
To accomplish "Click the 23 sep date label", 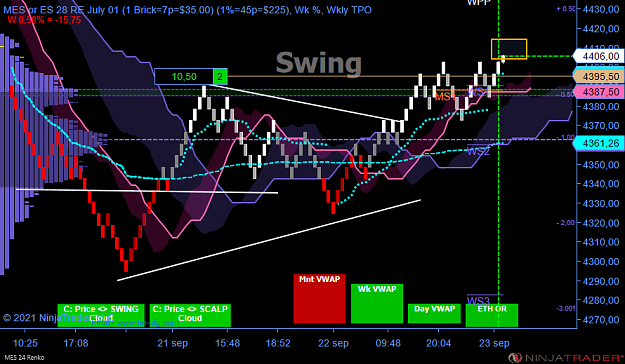I will tap(494, 343).
